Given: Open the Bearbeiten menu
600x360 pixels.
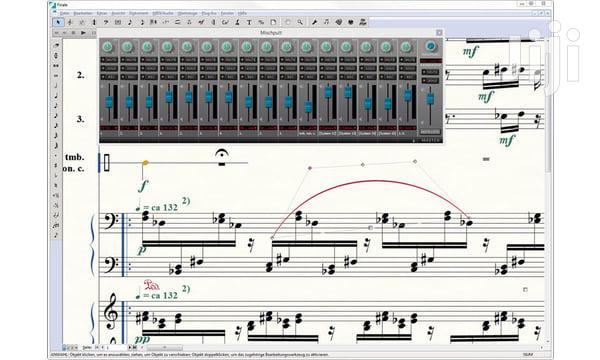Looking at the screenshot, I should coord(83,13).
